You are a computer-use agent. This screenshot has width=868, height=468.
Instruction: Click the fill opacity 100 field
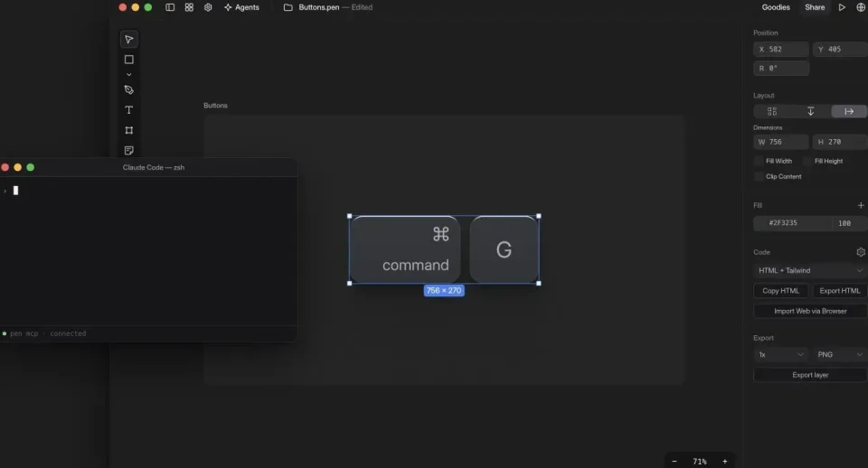click(x=849, y=223)
